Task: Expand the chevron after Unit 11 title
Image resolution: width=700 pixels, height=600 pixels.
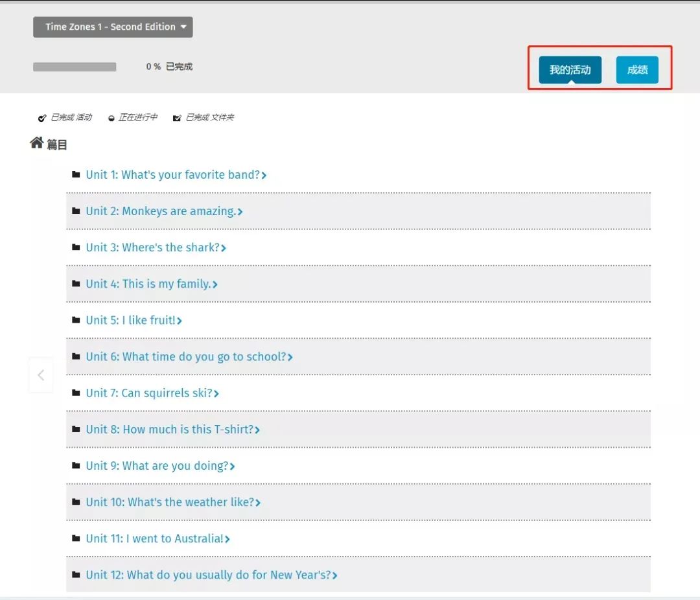Action: pyautogui.click(x=227, y=539)
